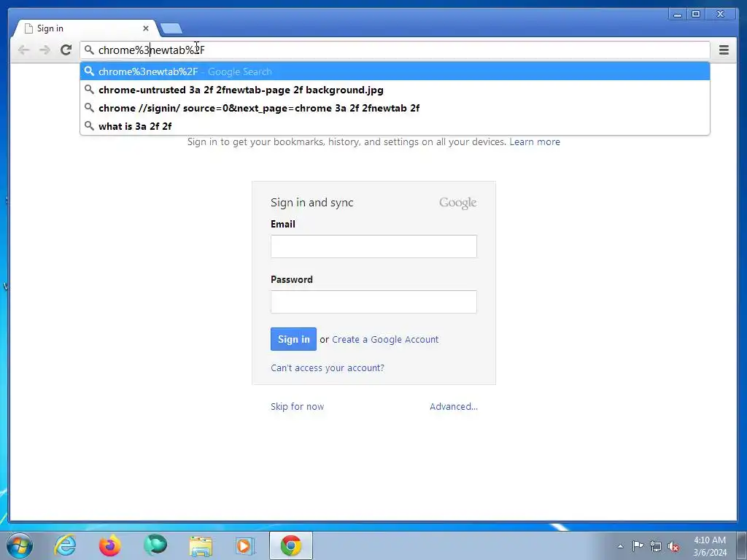Select the Sign in tab
Viewport: 747px width, 560px height.
[x=86, y=28]
